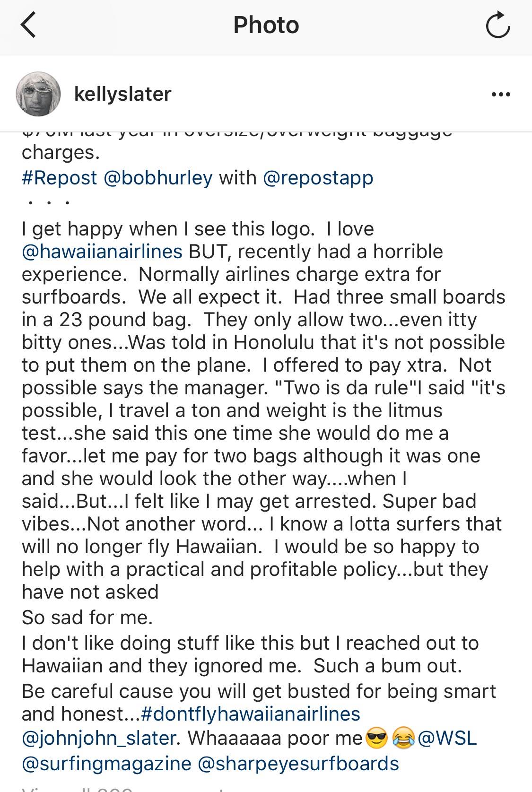Tap the @hawaiianairlines mention

click(102, 251)
